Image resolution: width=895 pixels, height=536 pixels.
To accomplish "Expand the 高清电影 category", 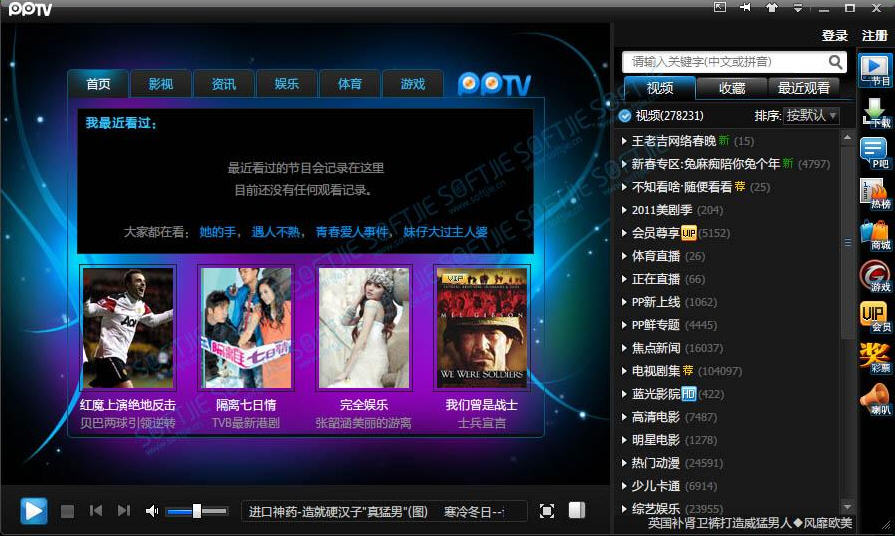I will click(x=623, y=417).
